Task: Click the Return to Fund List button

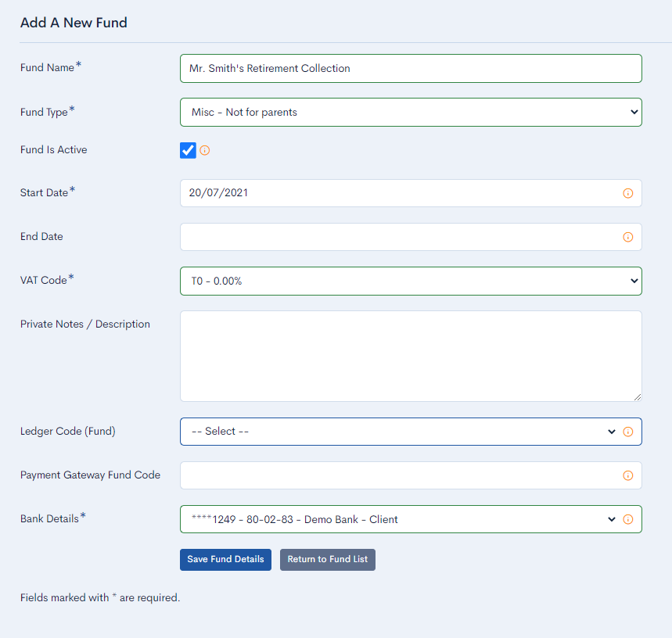Action: [327, 559]
